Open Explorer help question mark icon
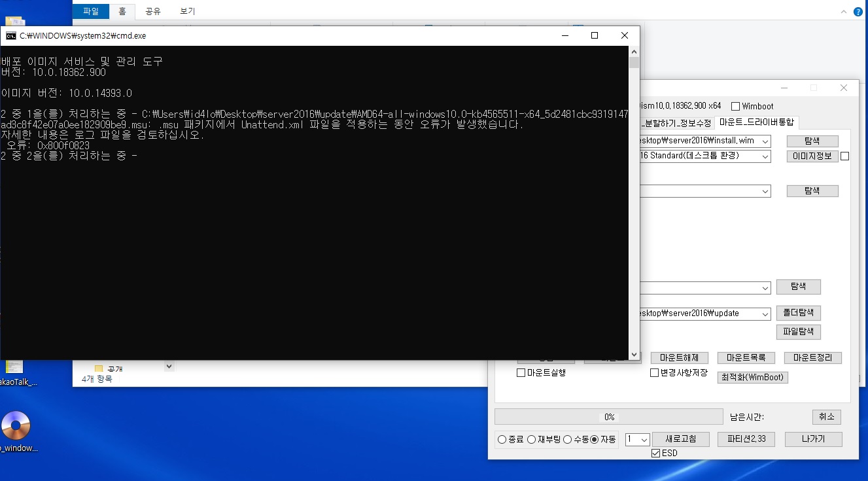 point(858,11)
